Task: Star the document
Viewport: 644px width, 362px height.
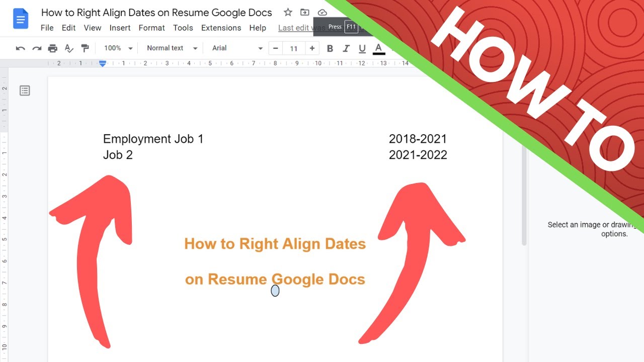Action: coord(288,13)
